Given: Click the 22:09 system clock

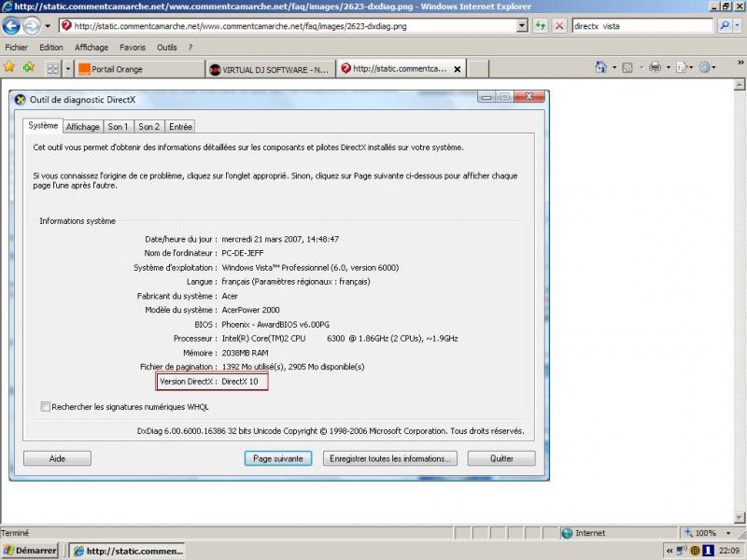Looking at the screenshot, I should [729, 551].
